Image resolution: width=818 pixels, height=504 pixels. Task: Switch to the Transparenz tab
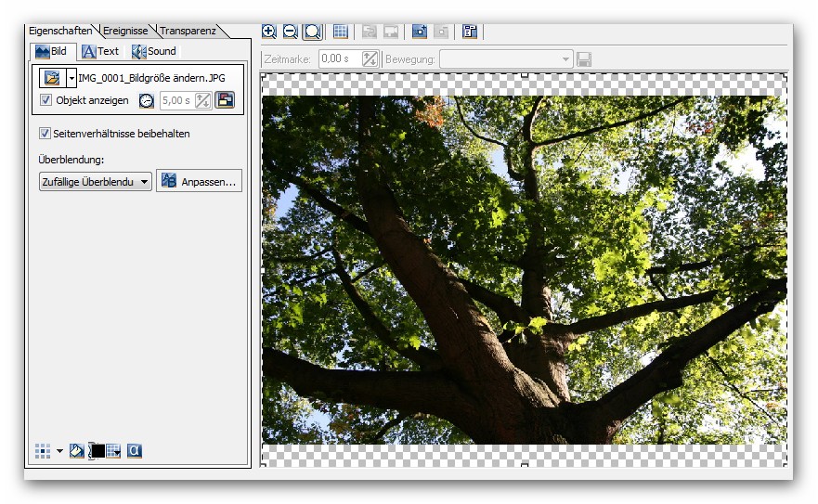click(188, 31)
